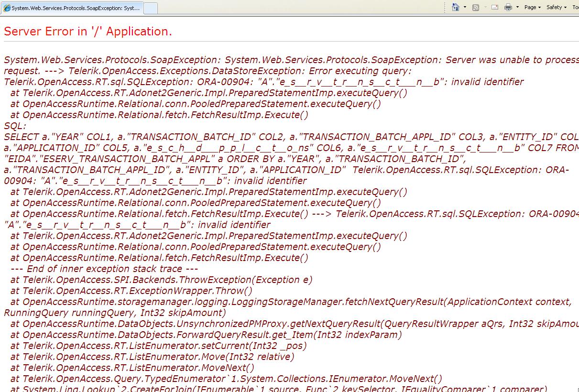The image size is (579, 392).
Task: Click the Print icon
Action: point(508,7)
